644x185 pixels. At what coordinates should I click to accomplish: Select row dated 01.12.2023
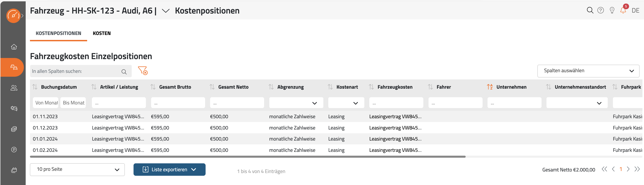click(336, 128)
